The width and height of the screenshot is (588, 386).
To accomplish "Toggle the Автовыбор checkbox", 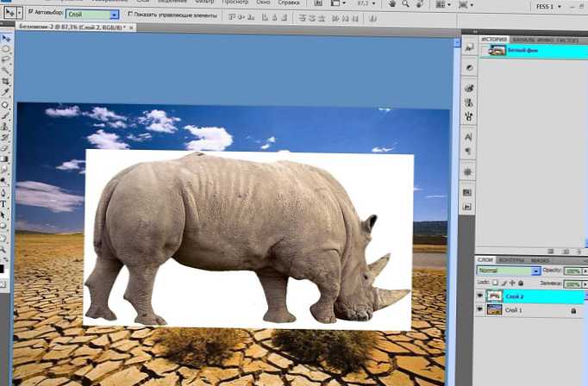I will [x=31, y=12].
